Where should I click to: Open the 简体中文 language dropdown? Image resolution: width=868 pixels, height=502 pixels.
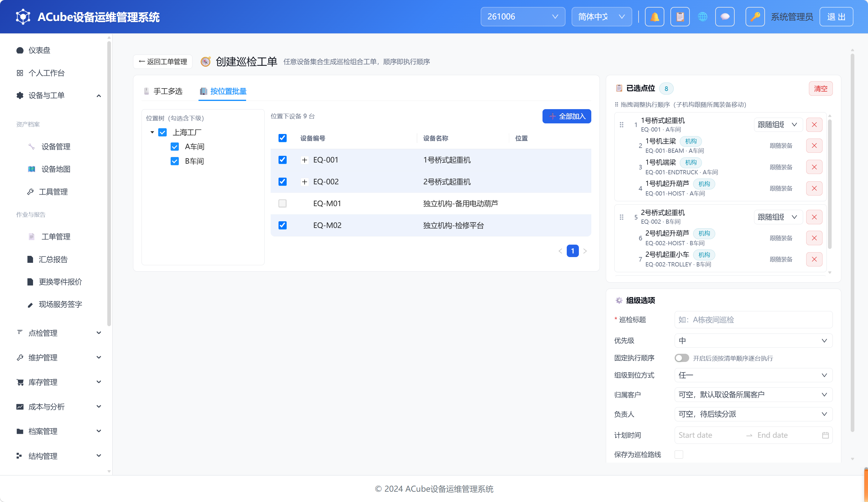tap(601, 17)
